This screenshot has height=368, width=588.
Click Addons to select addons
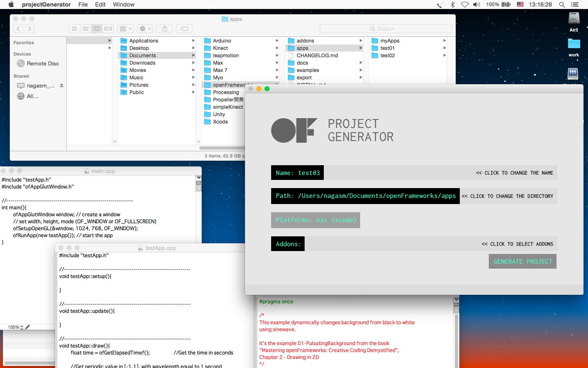[414, 244]
